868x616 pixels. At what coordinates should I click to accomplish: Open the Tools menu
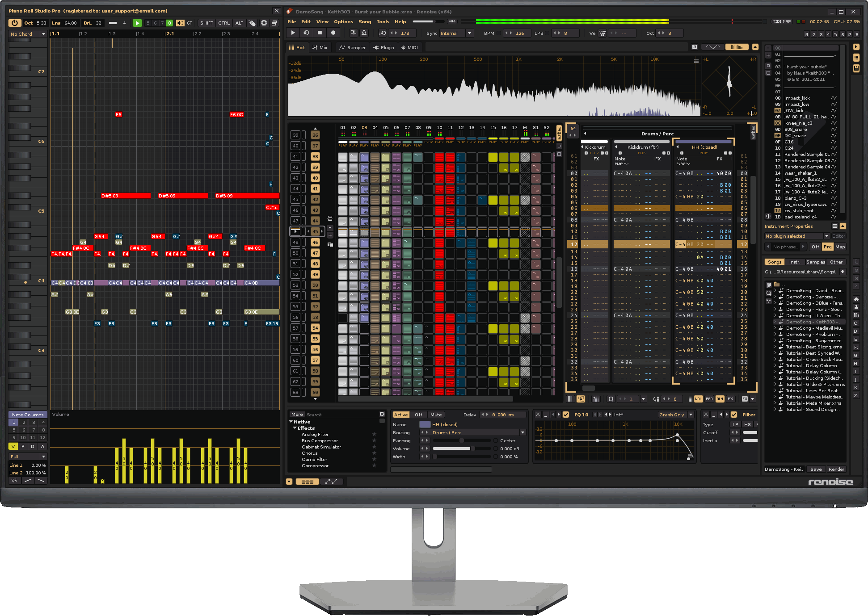(383, 21)
